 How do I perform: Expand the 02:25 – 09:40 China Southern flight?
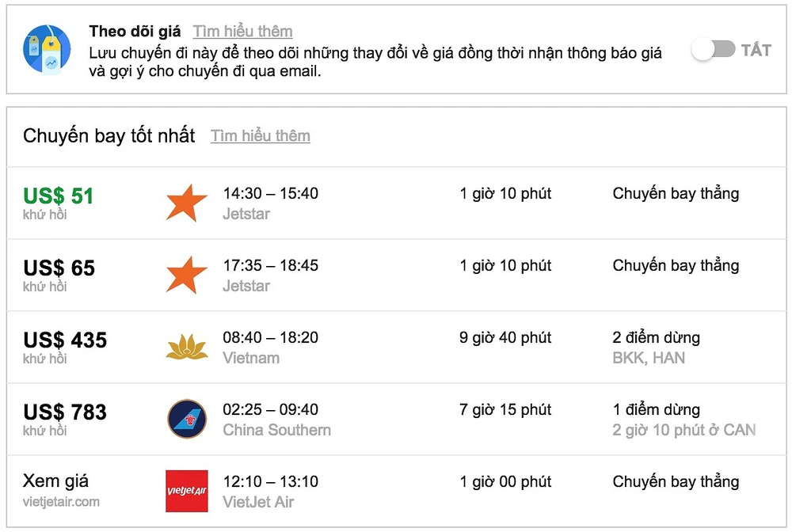pos(270,410)
